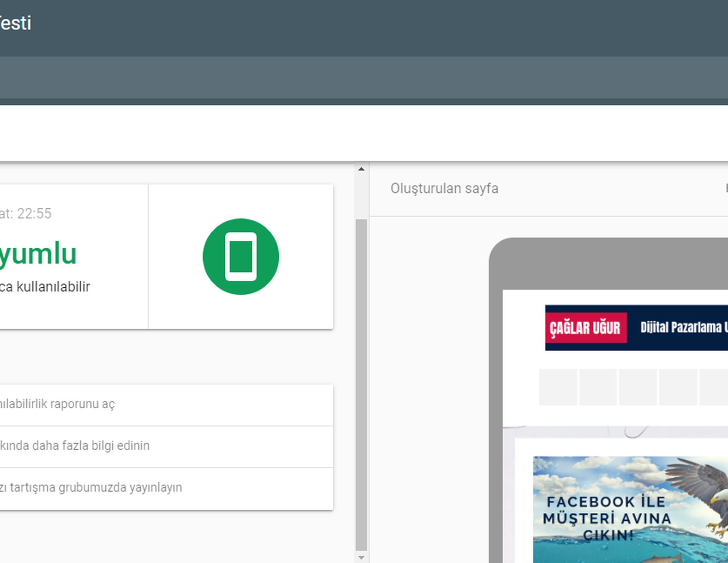This screenshot has width=728, height=563.
Task: Select the 'Oluşturulan sayfa' tab
Action: point(444,188)
